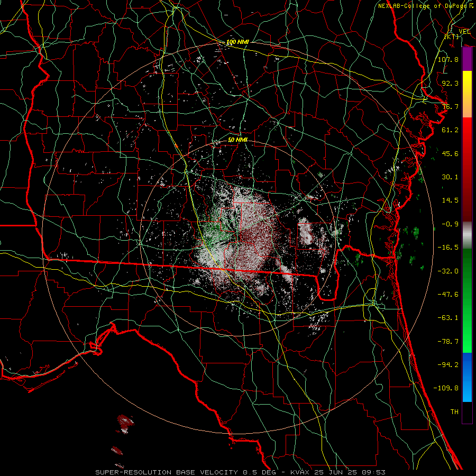Pick the yellow segment of the velocity color bar
Viewport: 476px width, 476px height.
(467, 94)
